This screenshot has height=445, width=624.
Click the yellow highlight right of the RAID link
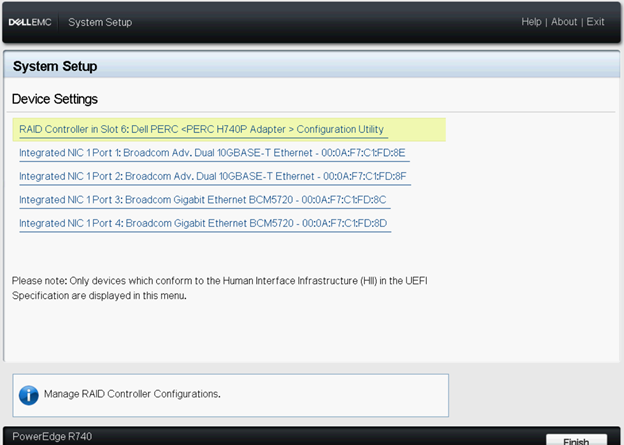click(x=415, y=129)
